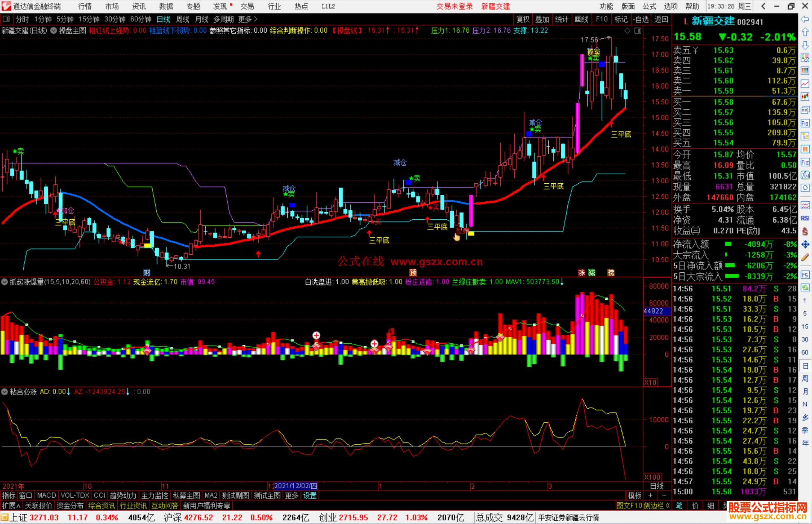
Task: Expand the 操盘主图 indicator dropdown
Action: [54, 31]
